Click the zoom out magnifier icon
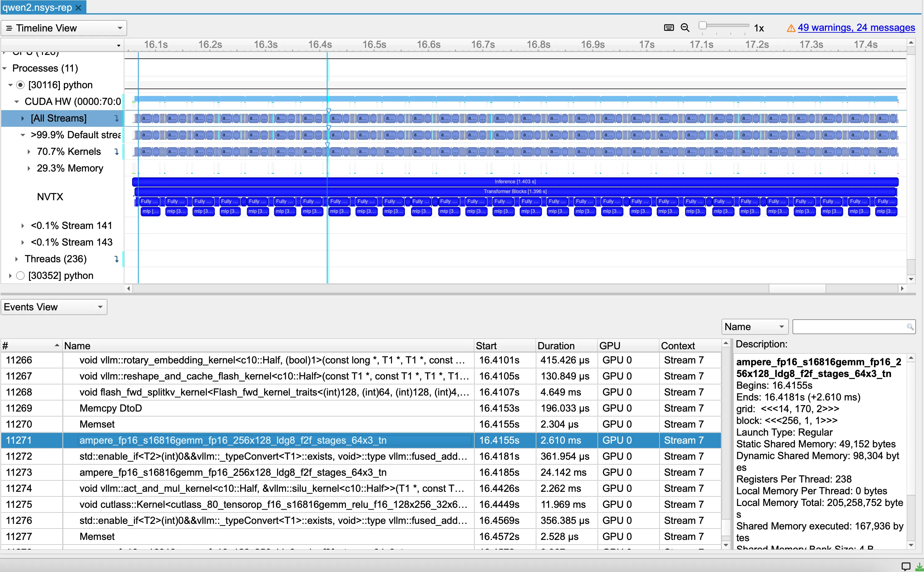Image resolution: width=924 pixels, height=572 pixels. pos(685,28)
